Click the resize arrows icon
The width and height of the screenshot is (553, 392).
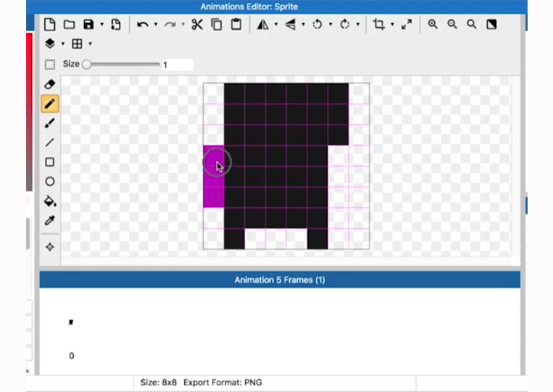pyautogui.click(x=407, y=25)
